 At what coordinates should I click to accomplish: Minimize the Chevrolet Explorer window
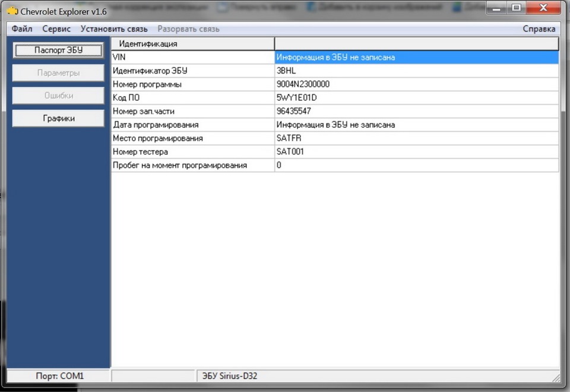(x=497, y=8)
